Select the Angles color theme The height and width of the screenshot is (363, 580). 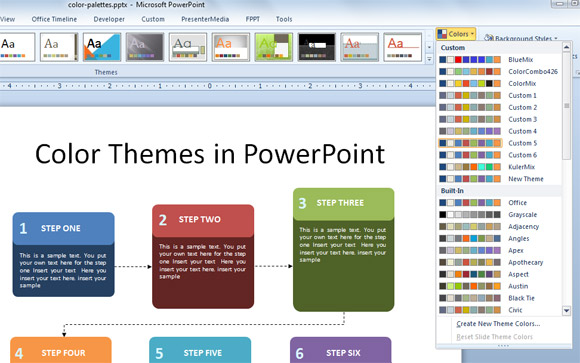tap(499, 238)
